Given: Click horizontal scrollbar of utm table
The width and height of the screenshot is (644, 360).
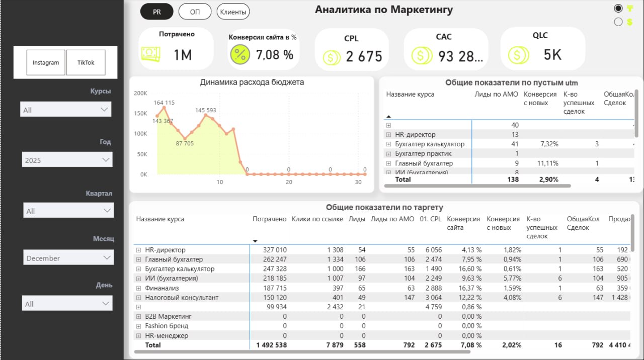Looking at the screenshot, I should (477, 186).
